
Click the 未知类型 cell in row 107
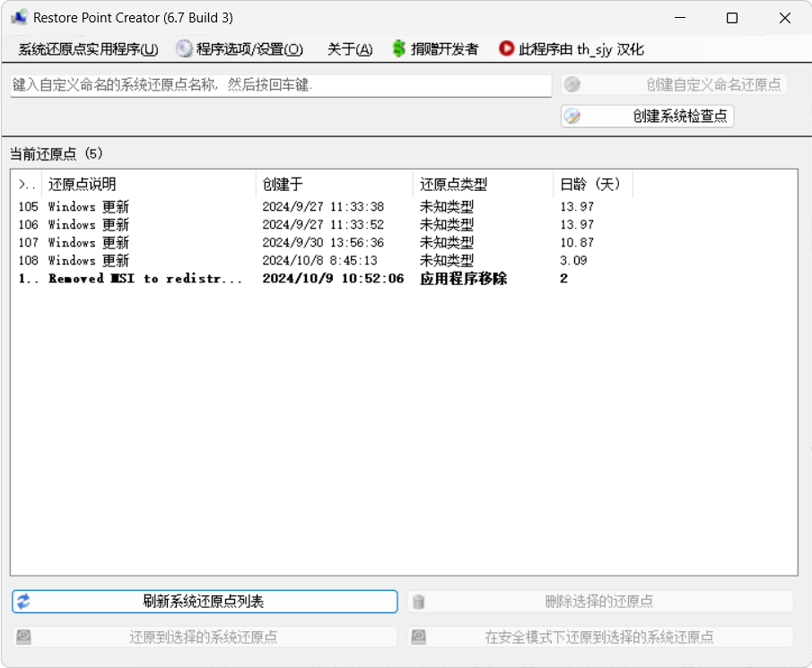447,242
